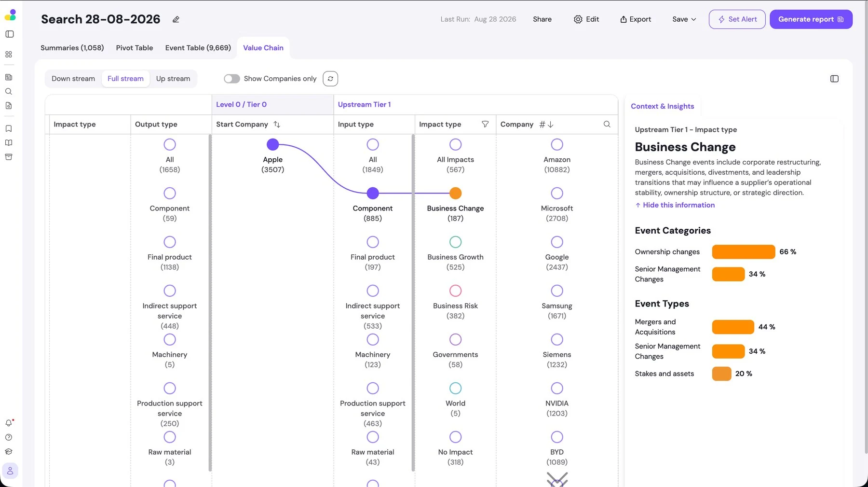868x487 pixels.
Task: Click the filter icon in Impact type column
Action: pyautogui.click(x=485, y=124)
